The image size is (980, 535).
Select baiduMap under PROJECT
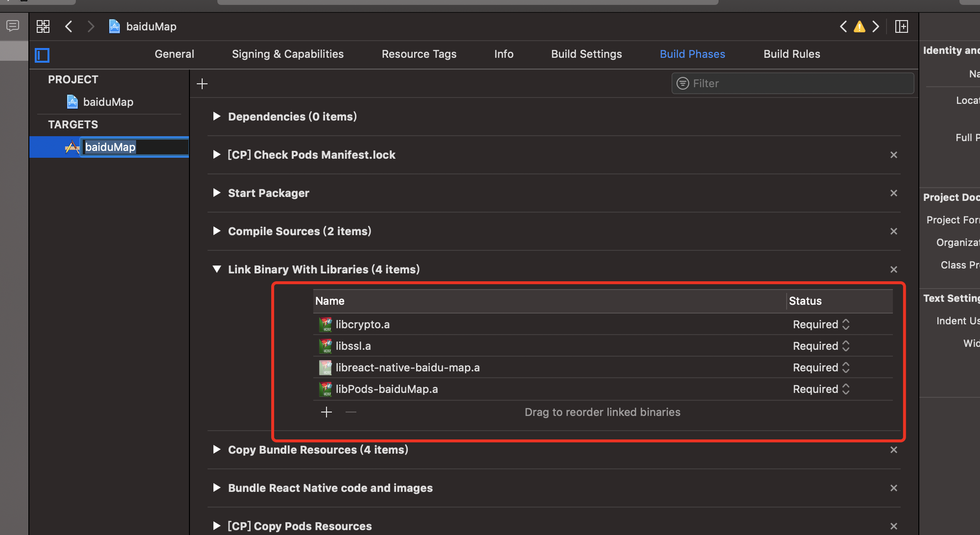(x=108, y=102)
